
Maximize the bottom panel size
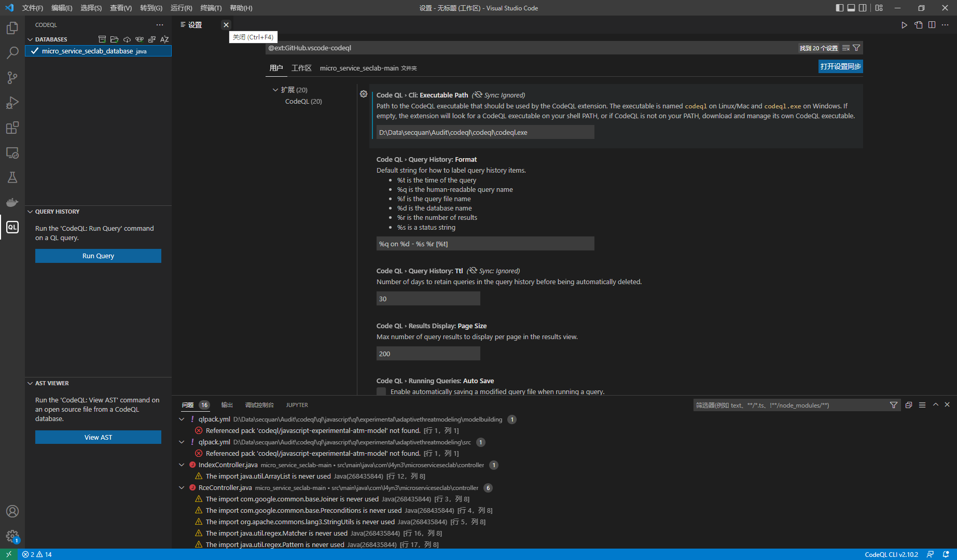pyautogui.click(x=936, y=405)
